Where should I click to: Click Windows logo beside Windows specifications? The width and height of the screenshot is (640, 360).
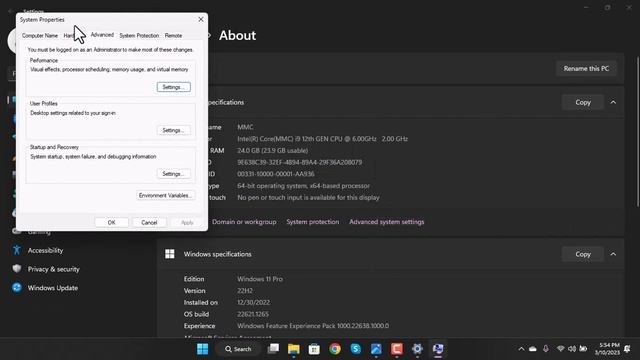[170, 254]
